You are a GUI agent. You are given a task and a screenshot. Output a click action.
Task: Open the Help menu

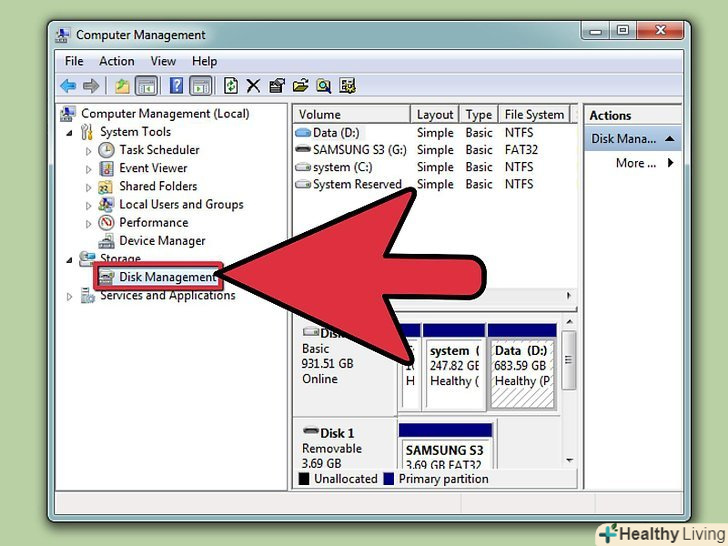(x=204, y=61)
